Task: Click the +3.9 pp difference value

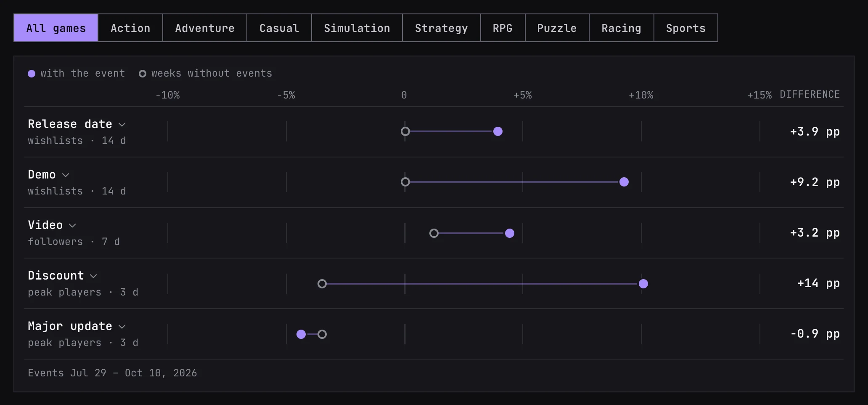Action: 815,131
